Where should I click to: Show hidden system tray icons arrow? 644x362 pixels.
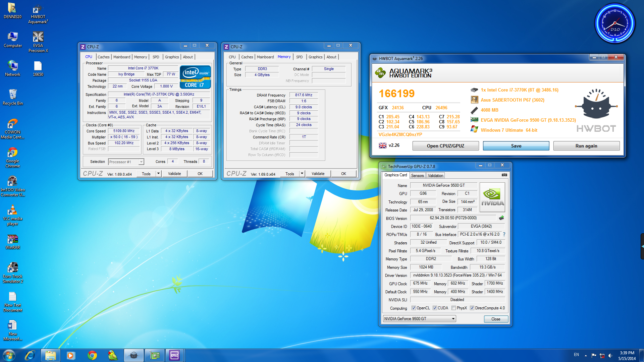586,355
